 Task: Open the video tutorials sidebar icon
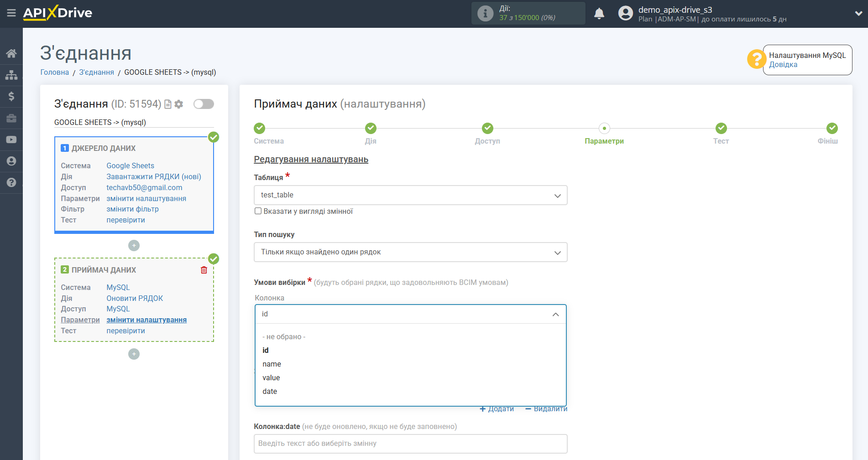click(x=11, y=140)
